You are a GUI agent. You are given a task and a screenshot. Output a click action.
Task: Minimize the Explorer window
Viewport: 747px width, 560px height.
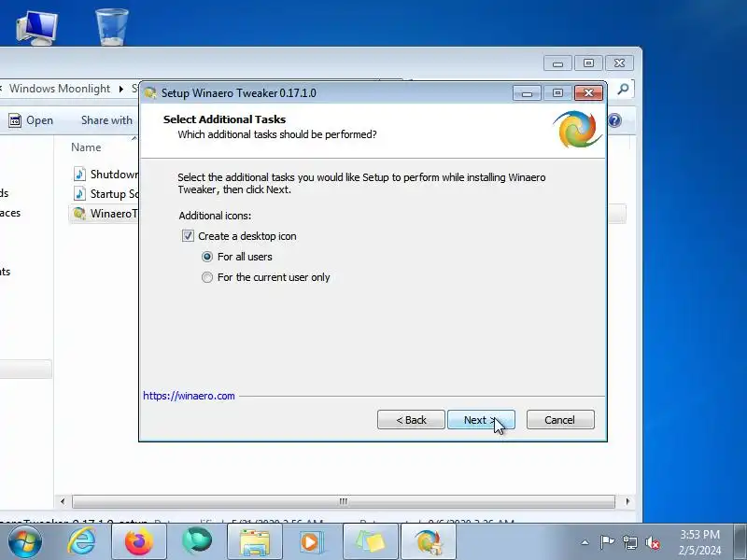pos(557,63)
